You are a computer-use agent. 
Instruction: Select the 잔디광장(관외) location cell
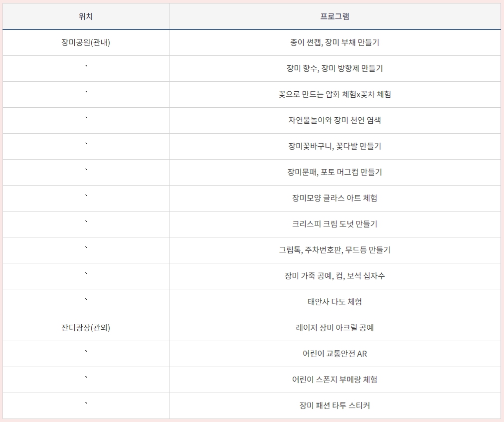86,328
